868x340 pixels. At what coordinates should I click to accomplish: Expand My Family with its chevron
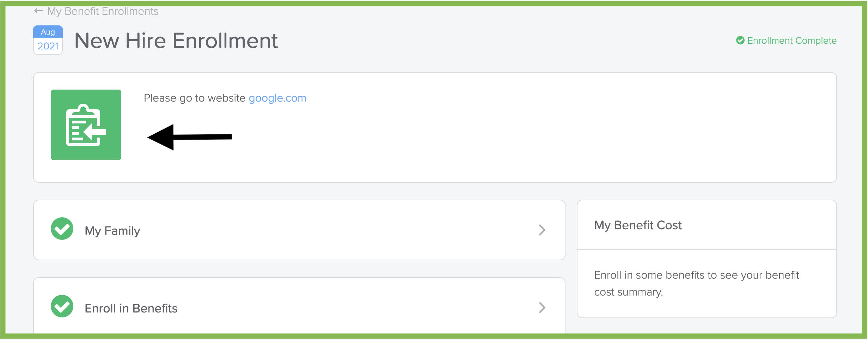542,230
